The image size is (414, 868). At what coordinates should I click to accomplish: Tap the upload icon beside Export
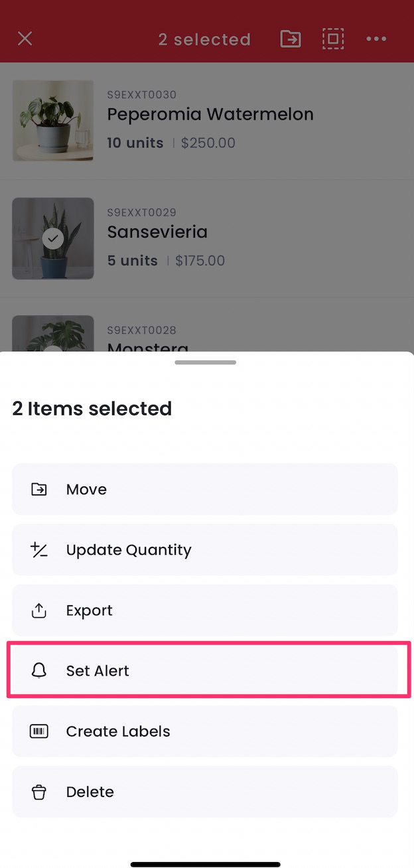39,611
